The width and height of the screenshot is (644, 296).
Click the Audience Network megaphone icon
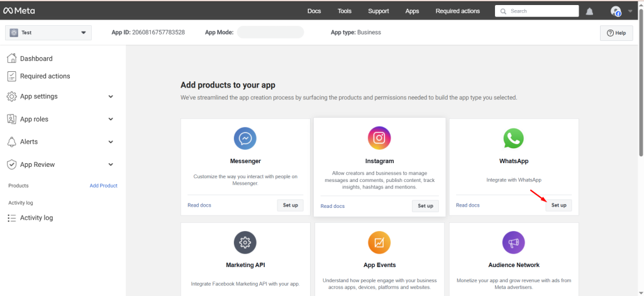point(513,242)
